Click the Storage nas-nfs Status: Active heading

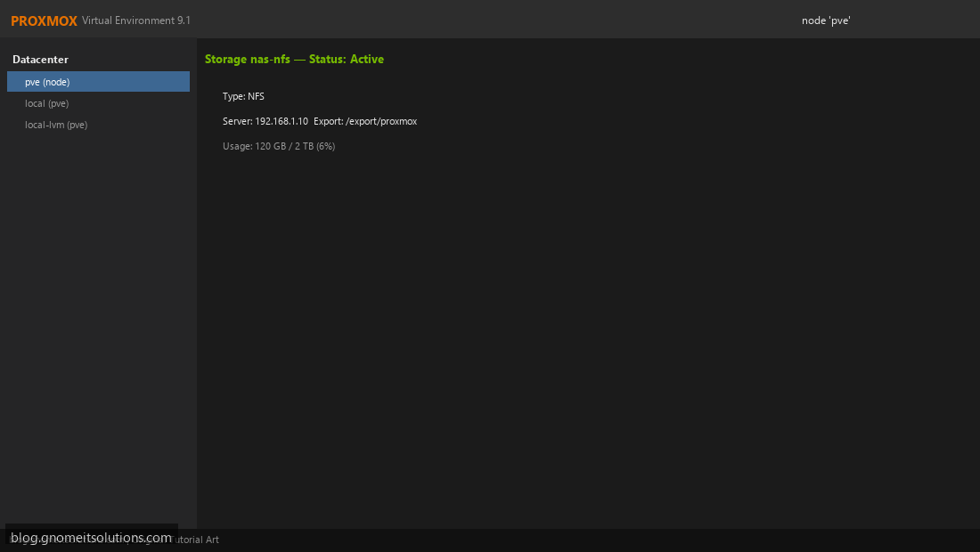pos(294,60)
